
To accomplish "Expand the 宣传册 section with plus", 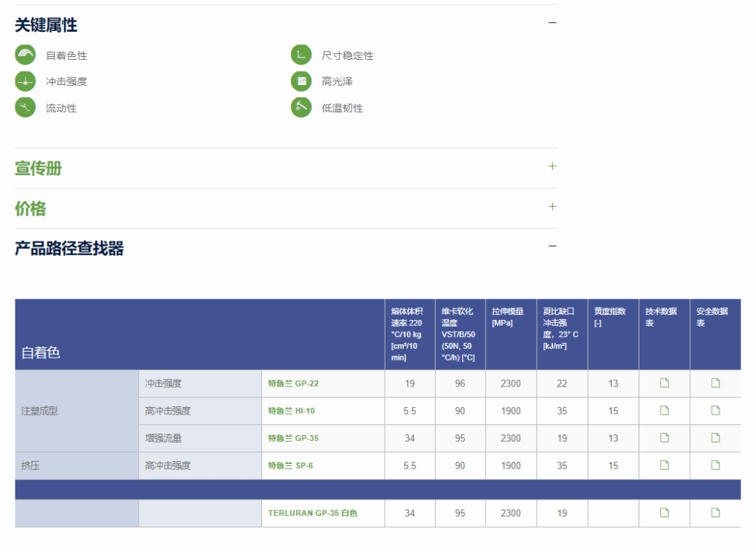I will click(552, 166).
